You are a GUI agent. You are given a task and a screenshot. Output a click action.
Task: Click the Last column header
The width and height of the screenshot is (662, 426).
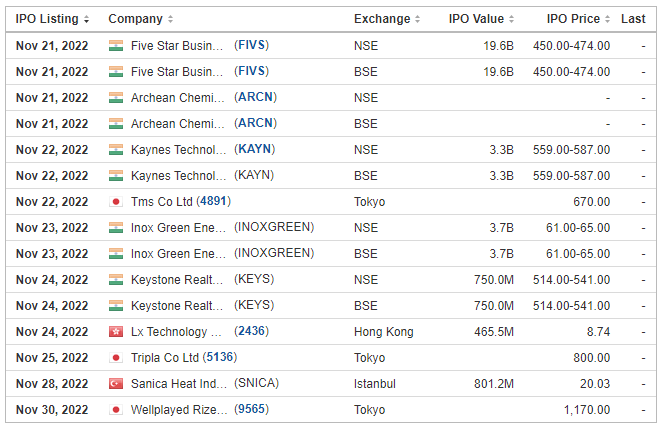(x=633, y=19)
